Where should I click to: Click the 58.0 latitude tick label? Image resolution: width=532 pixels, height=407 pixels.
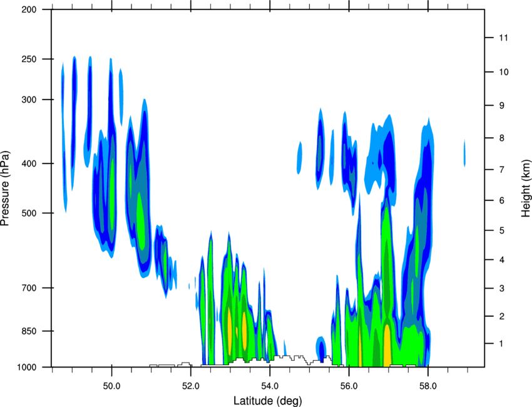coord(428,386)
